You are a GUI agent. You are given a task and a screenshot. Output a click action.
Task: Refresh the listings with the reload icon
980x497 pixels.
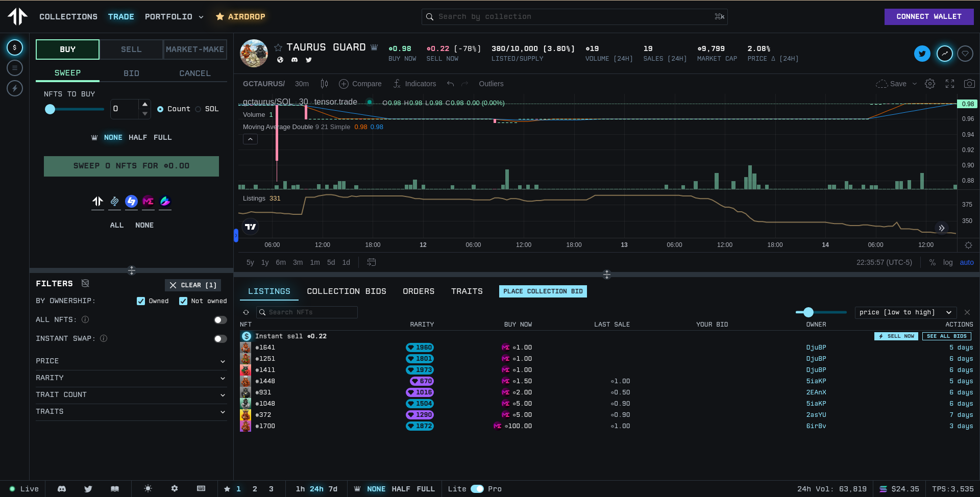click(246, 312)
